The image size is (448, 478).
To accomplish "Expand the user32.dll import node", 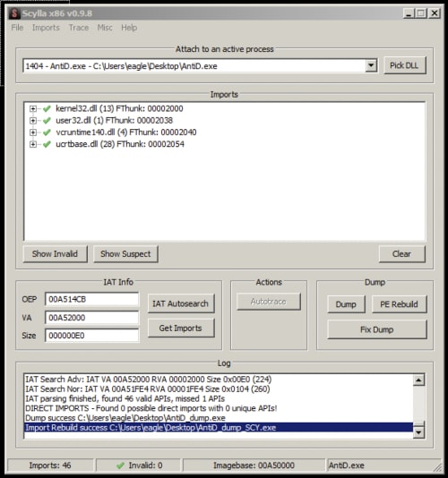I will [x=33, y=121].
